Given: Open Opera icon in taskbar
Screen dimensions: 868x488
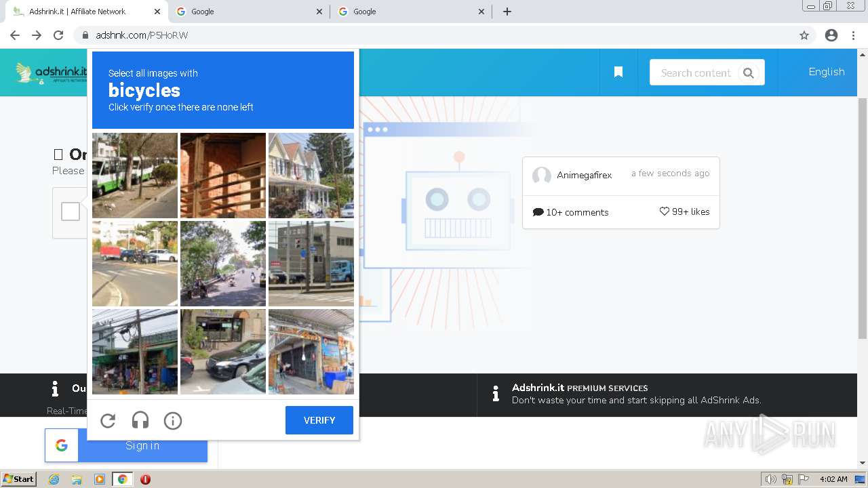Looking at the screenshot, I should pos(145,479).
